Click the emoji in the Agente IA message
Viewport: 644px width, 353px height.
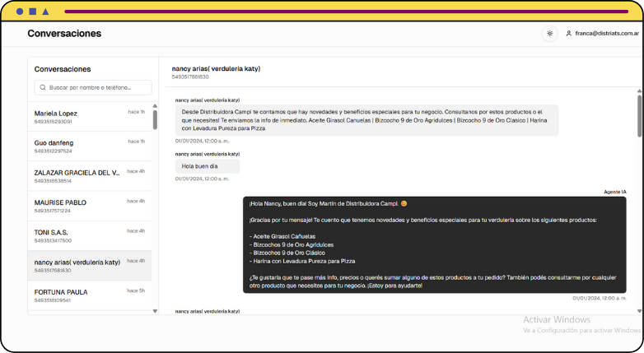click(404, 203)
